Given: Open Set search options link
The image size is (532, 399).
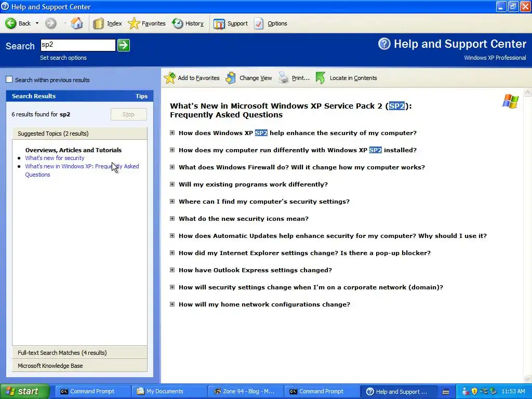Looking at the screenshot, I should 63,58.
